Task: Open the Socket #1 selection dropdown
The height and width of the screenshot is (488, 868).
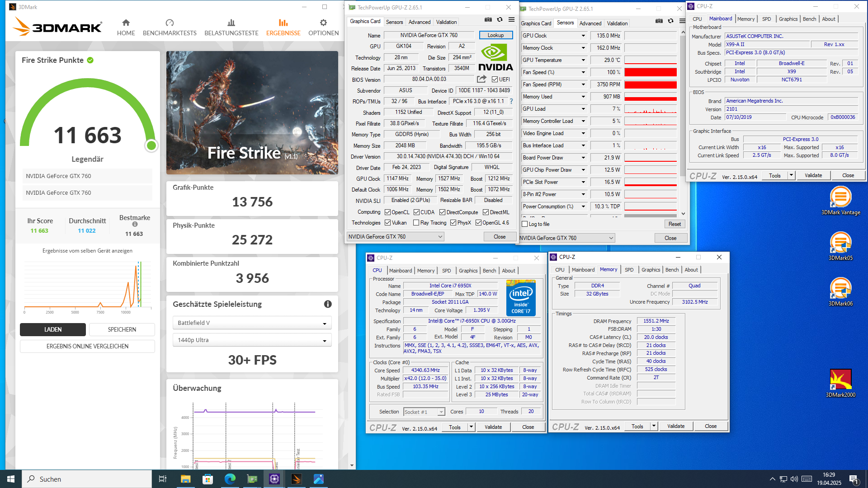Action: [x=424, y=412]
